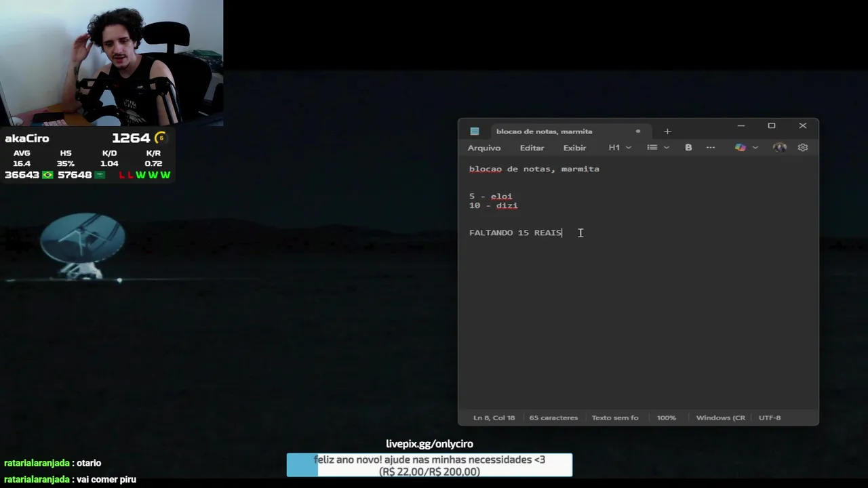Close the Notepad window

click(803, 126)
